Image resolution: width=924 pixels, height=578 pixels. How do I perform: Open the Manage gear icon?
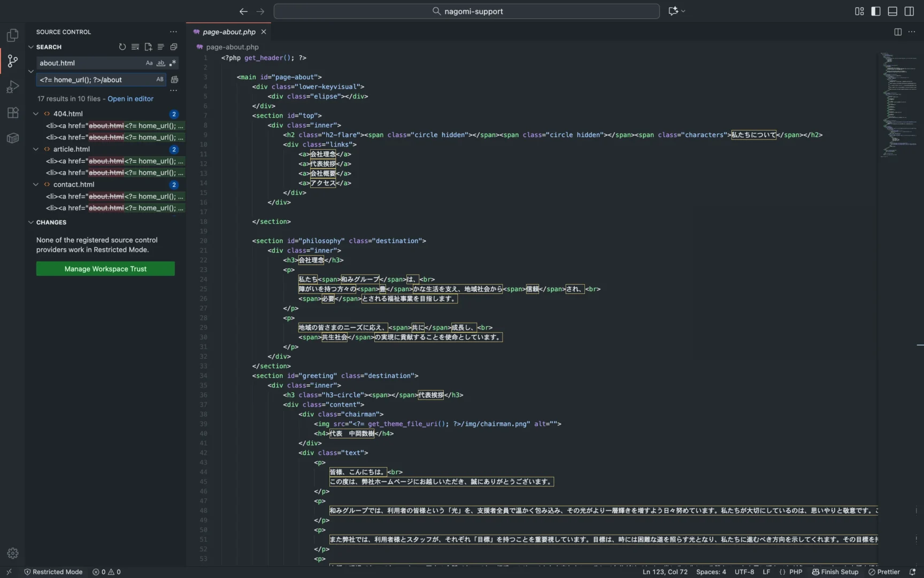[12, 553]
